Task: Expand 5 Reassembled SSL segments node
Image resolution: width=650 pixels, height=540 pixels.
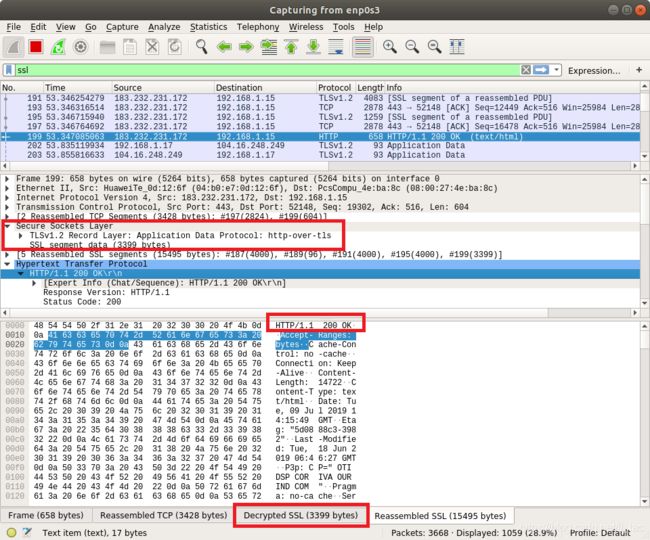Action: pyautogui.click(x=7, y=254)
